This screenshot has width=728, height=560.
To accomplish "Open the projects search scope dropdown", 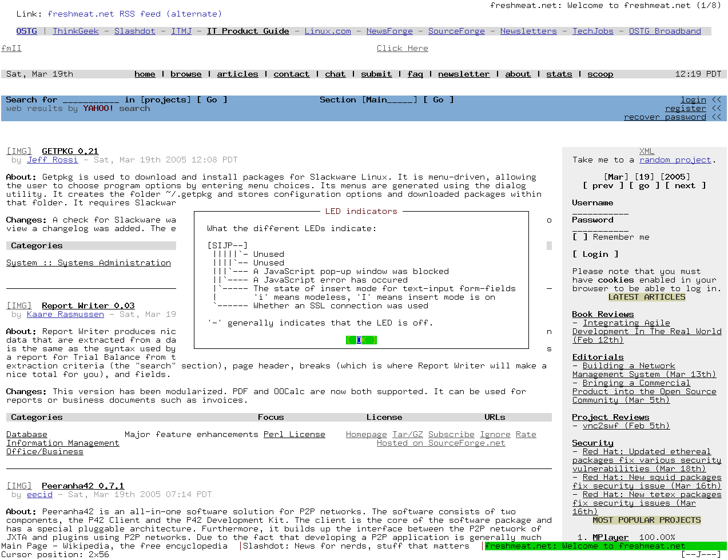I will [x=166, y=100].
